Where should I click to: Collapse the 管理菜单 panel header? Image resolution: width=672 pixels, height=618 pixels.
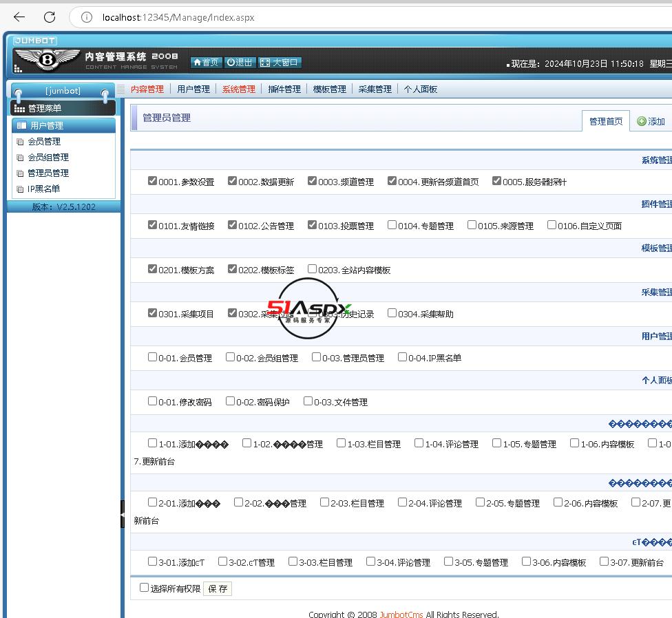click(45, 108)
